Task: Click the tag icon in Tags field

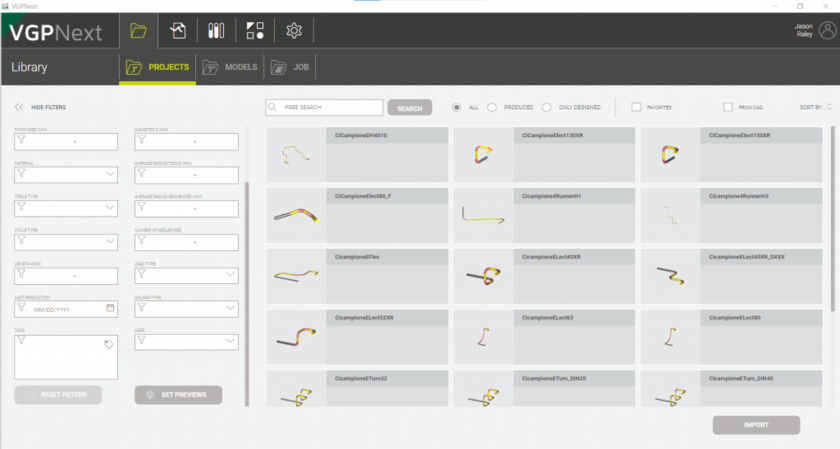Action: 109,344
